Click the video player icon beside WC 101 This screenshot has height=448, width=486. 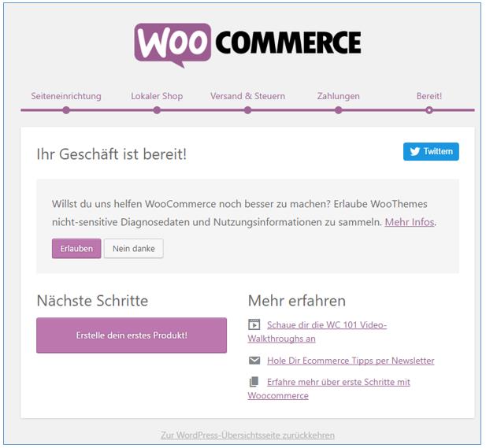(x=254, y=324)
